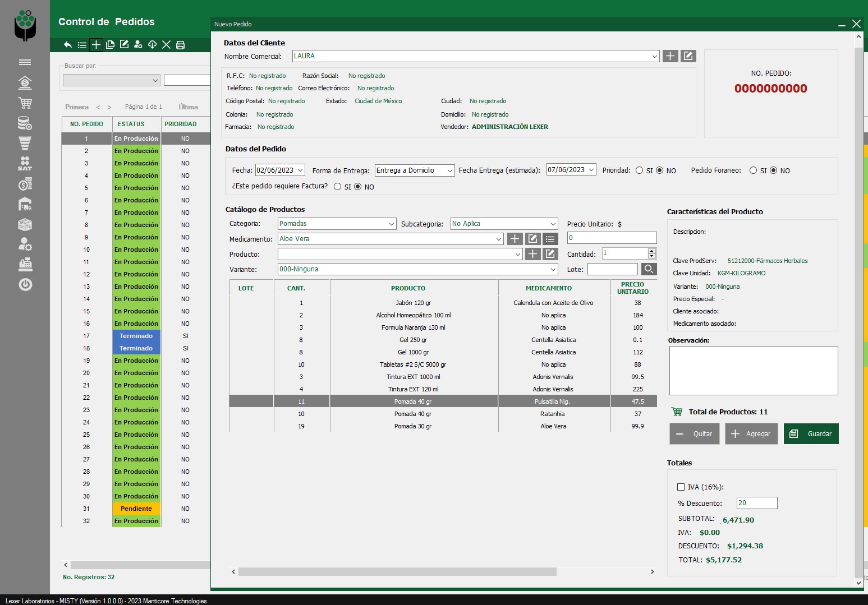The width and height of the screenshot is (868, 605).
Task: Click the magnifier search icon beside Lote
Action: click(649, 269)
